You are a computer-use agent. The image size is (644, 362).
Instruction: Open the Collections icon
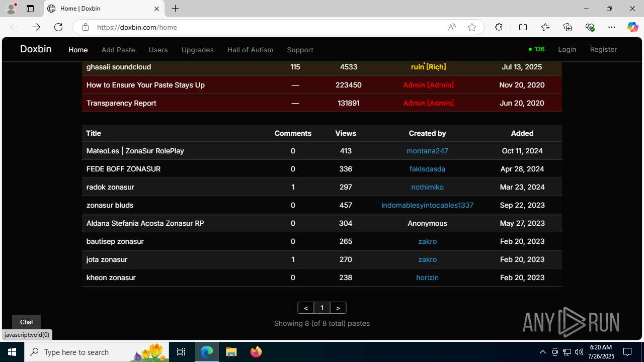coord(568,27)
